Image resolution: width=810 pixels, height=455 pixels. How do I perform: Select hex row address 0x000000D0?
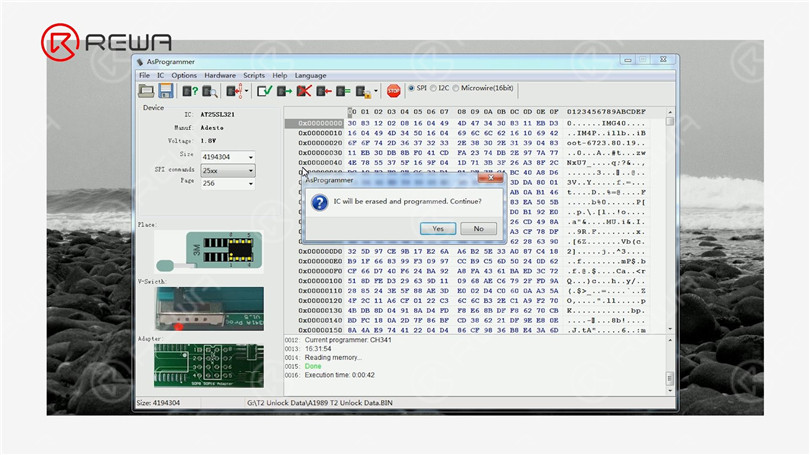pyautogui.click(x=320, y=252)
